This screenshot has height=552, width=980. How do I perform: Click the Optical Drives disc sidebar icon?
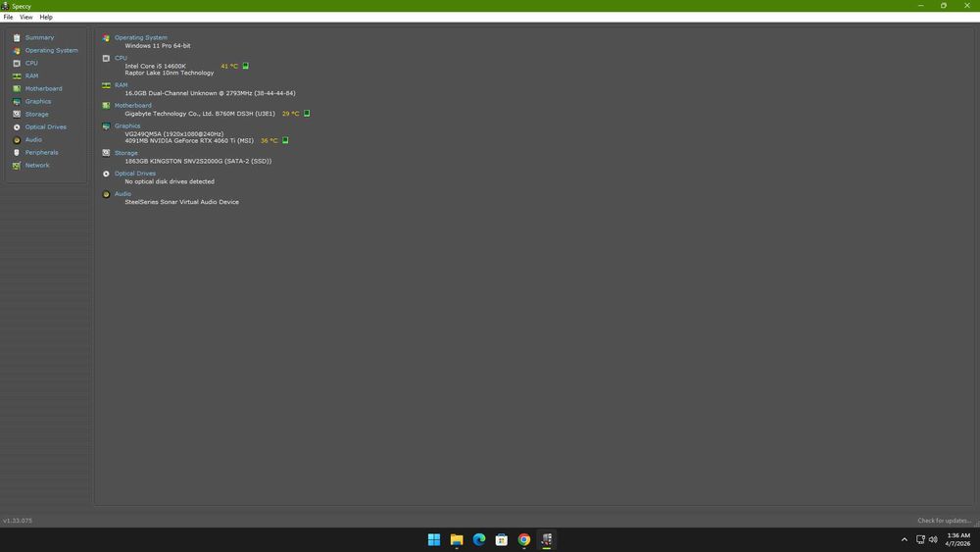click(x=17, y=126)
